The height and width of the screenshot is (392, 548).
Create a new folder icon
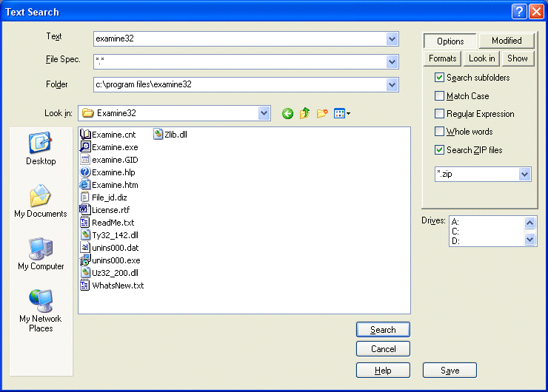coord(322,113)
